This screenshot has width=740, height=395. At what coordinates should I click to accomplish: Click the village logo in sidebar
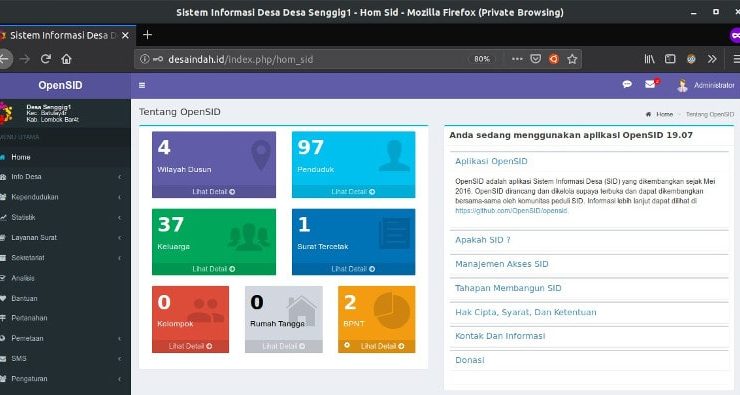pos(6,113)
